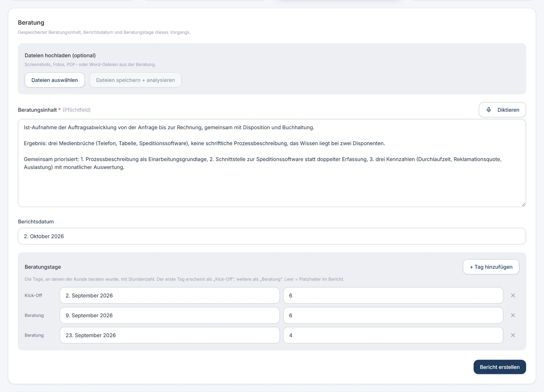Remove the 9. September 2026 day row
This screenshot has height=392, width=544.
(x=513, y=316)
